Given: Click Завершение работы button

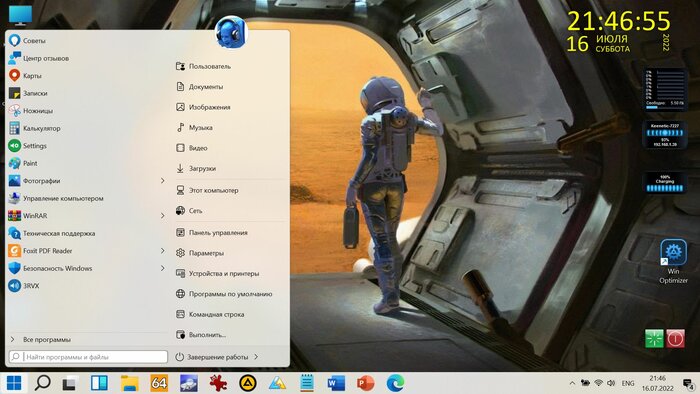Looking at the screenshot, I should pos(212,357).
